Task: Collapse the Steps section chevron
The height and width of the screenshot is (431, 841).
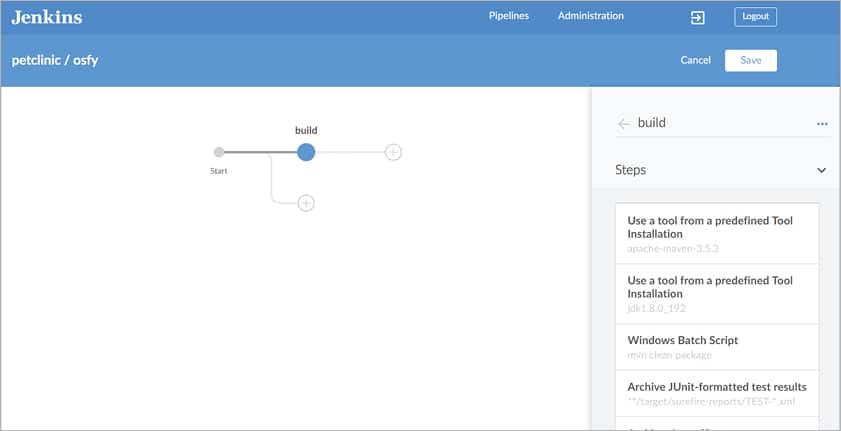Action: click(821, 170)
